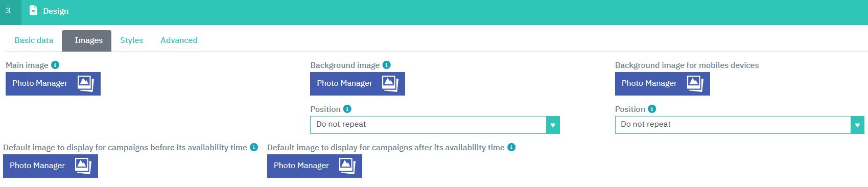Open Photo Manager for after availability image
The width and height of the screenshot is (868, 187).
314,166
